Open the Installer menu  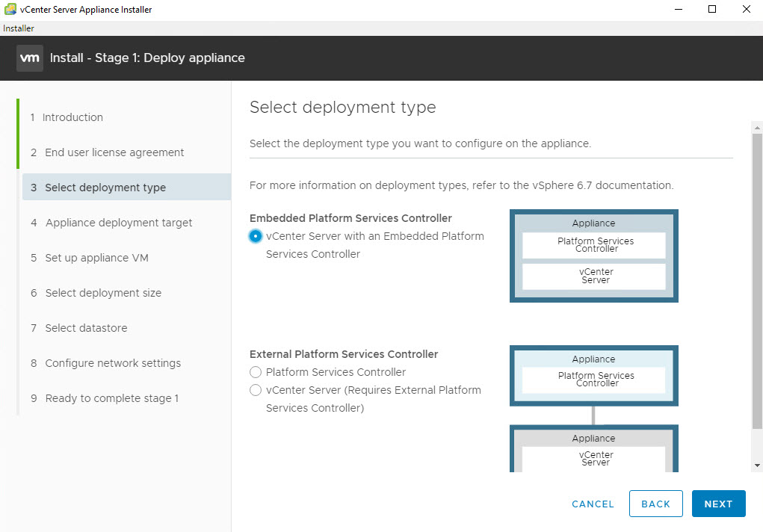coord(19,28)
